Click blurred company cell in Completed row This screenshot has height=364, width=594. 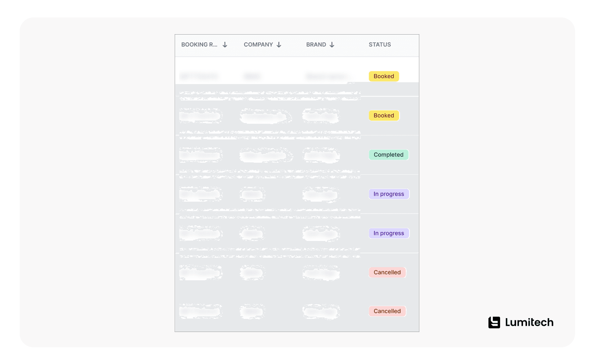coord(266,156)
